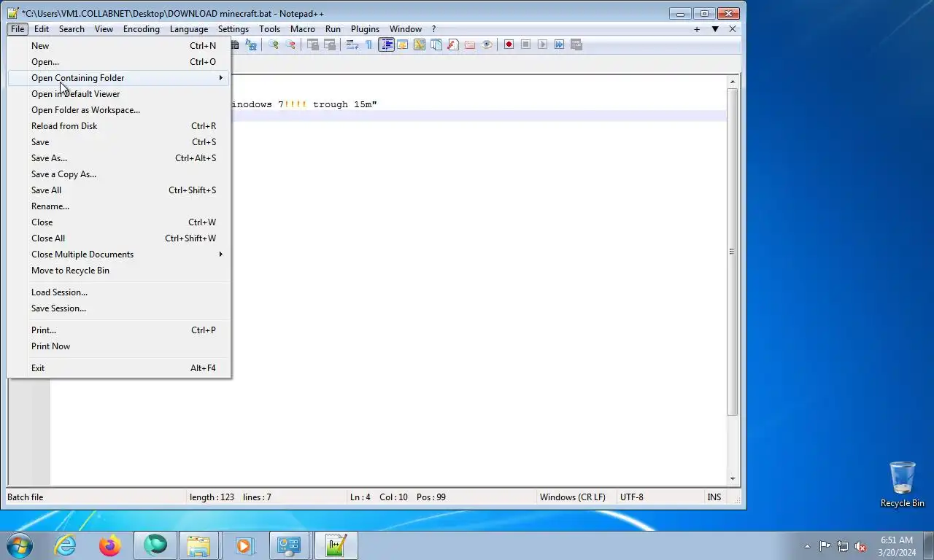Click Batch file label in status bar
Image resolution: width=934 pixels, height=560 pixels.
(x=25, y=497)
